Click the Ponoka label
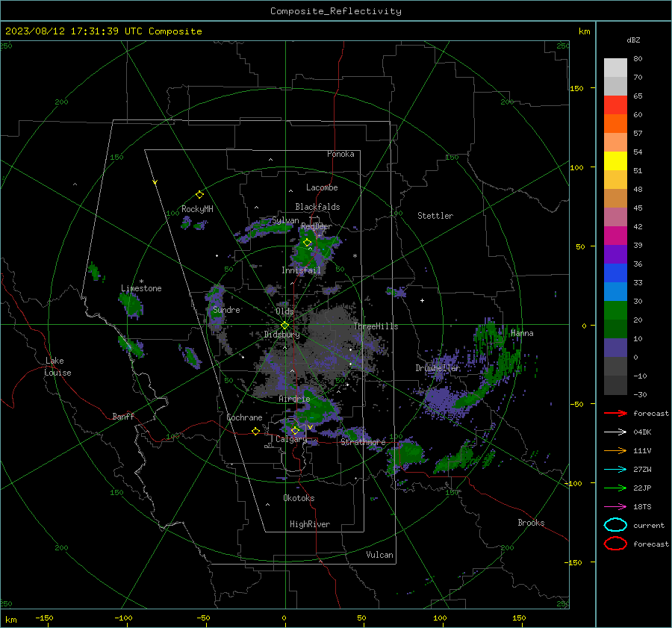 (340, 154)
